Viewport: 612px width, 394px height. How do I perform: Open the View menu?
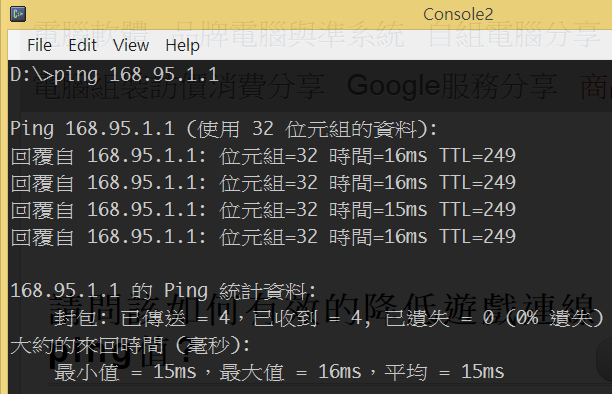click(131, 45)
